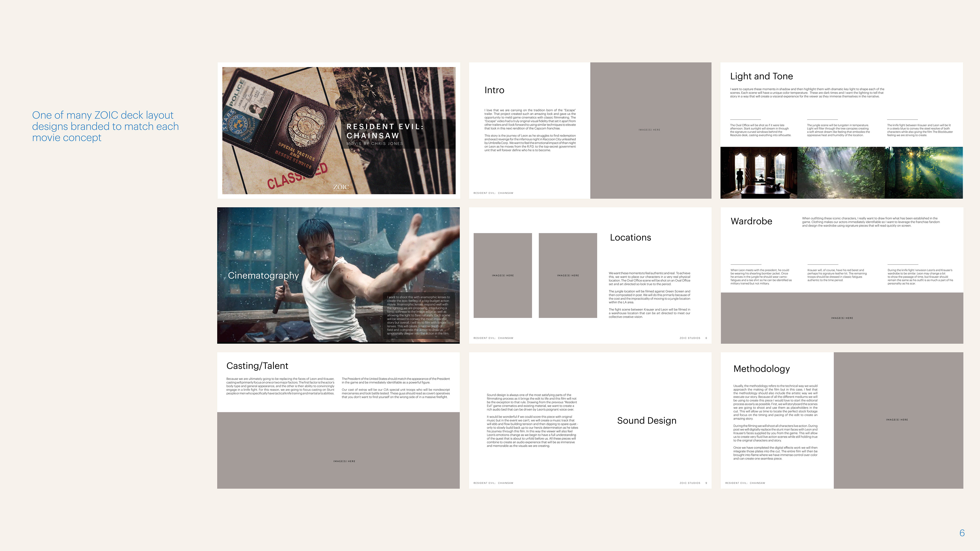Click the Methodology slide image placeholder

tap(898, 420)
